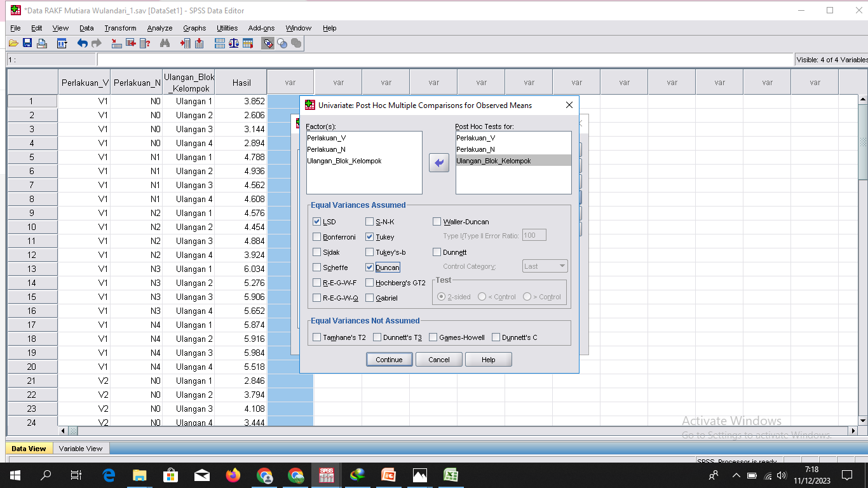Click the blue arrow move-variable button
Screen dimensions: 868x488
[439, 163]
